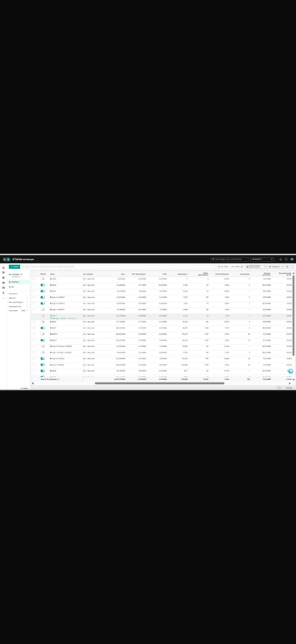The width and height of the screenshot is (296, 644).
Task: Check the highlighted row's checkbox
Action: tap(34, 316)
